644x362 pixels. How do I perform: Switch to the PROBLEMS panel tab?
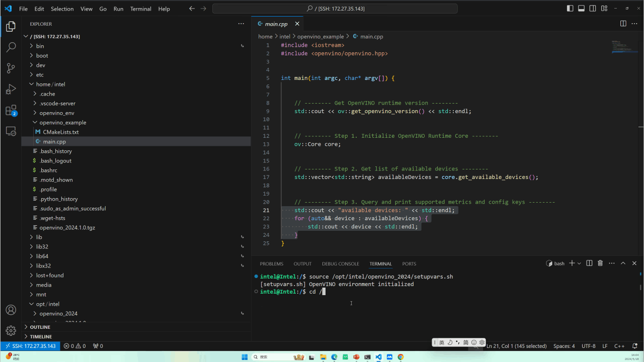point(272,263)
